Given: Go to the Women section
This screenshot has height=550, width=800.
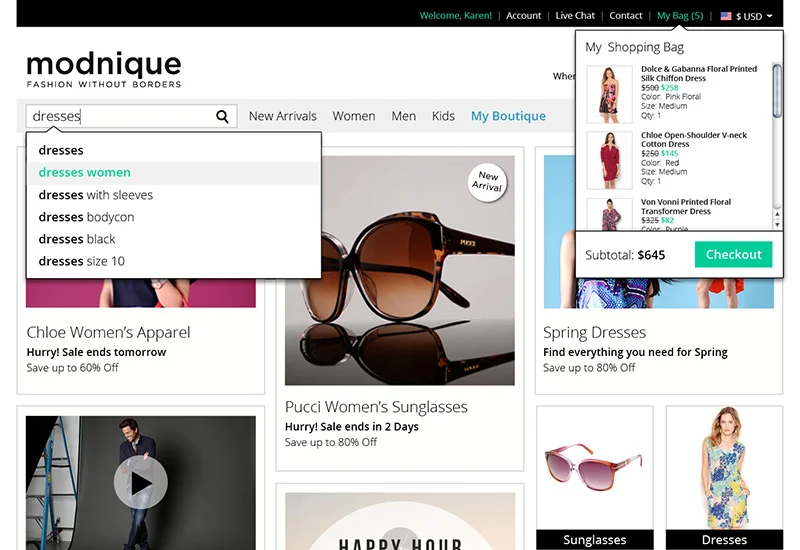Looking at the screenshot, I should 354,116.
